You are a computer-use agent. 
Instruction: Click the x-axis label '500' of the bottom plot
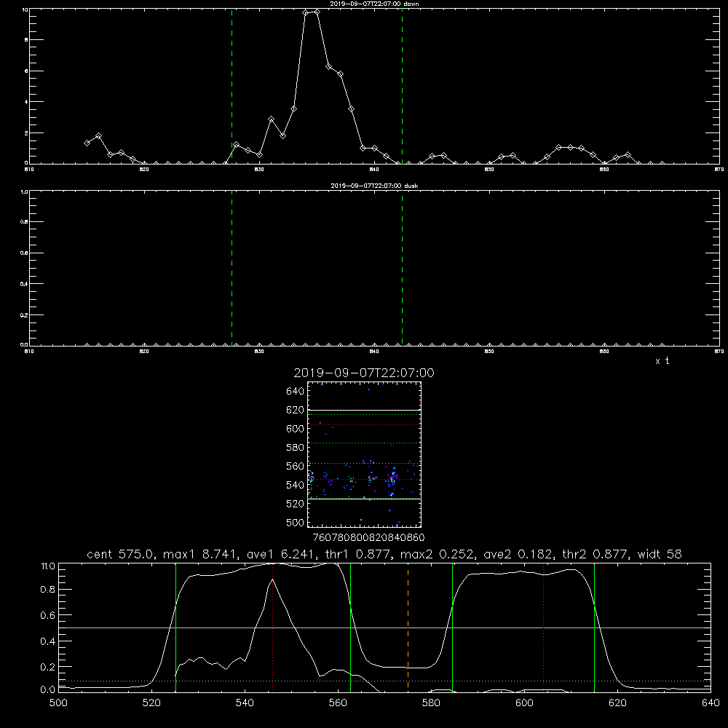tap(58, 703)
